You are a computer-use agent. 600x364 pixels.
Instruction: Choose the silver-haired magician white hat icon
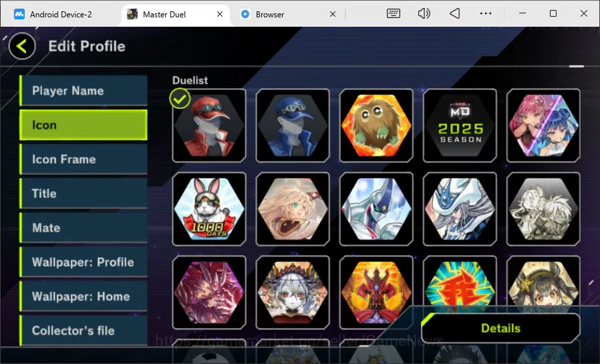coord(460,209)
